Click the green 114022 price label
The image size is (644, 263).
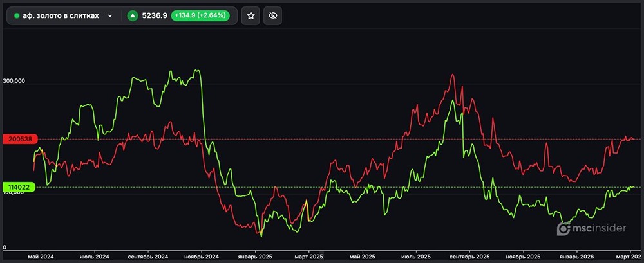point(19,187)
